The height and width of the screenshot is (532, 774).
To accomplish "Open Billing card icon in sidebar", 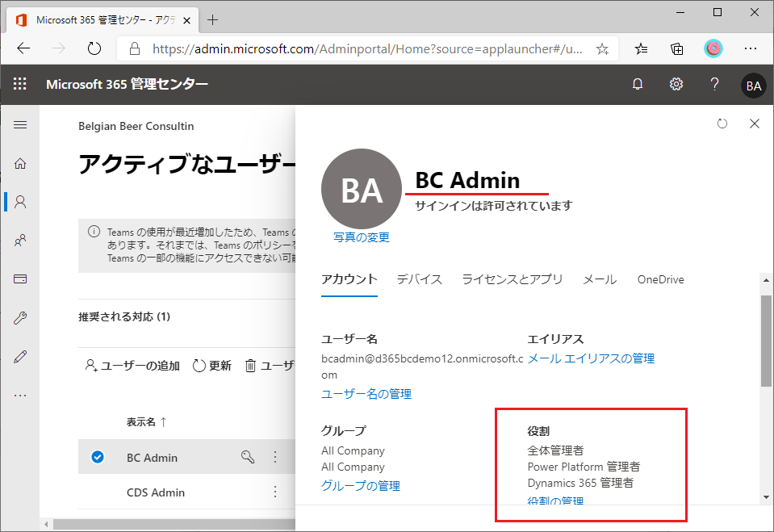I will point(20,279).
